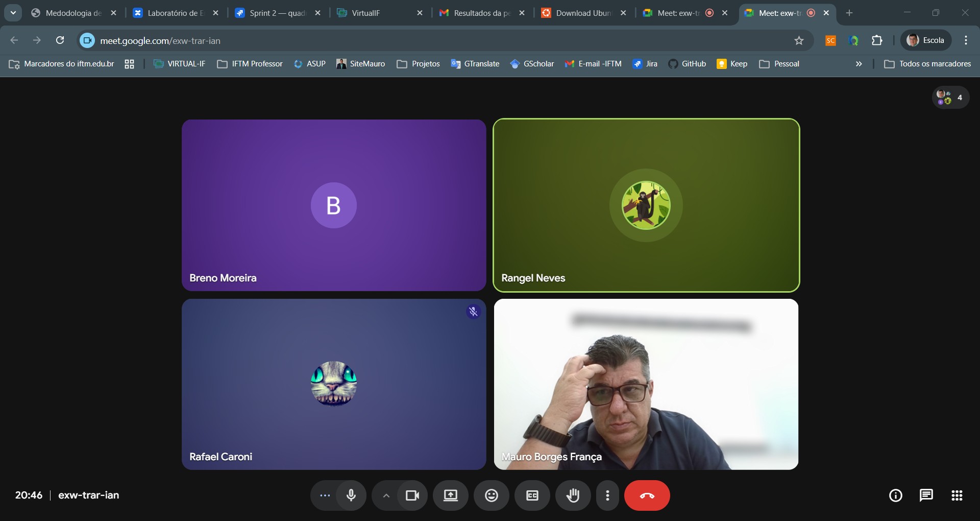Select Mauro Borges França's video tile
Screen dimensions: 980x521
point(646,384)
